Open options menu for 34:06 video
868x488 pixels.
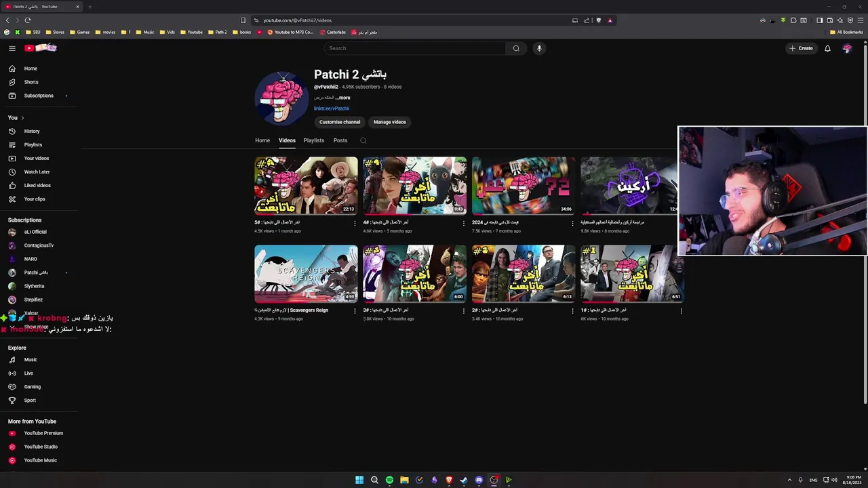(x=572, y=223)
